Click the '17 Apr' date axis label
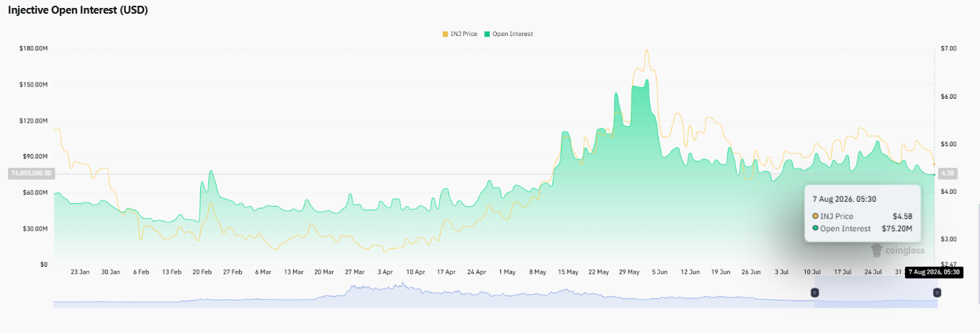The height and width of the screenshot is (333, 980). click(x=446, y=272)
